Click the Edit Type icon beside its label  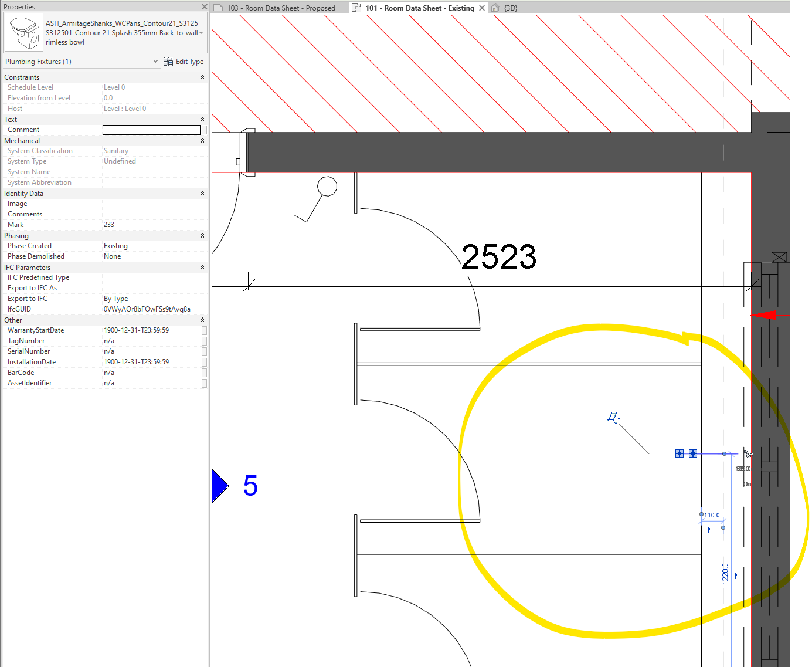[168, 61]
